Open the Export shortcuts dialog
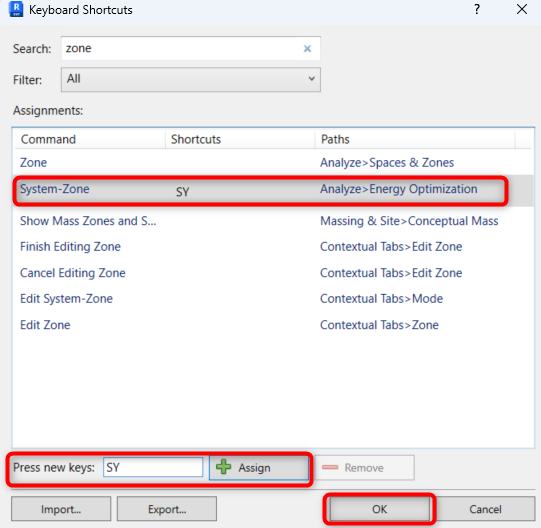 click(167, 509)
